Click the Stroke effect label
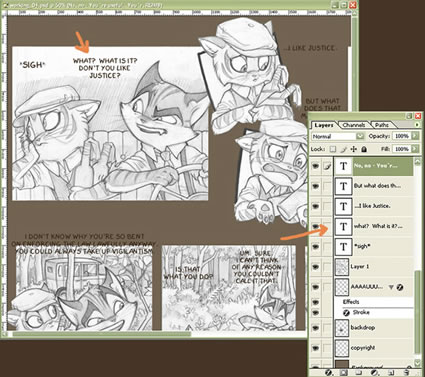Viewport: 425px width, 377px height. (361, 312)
